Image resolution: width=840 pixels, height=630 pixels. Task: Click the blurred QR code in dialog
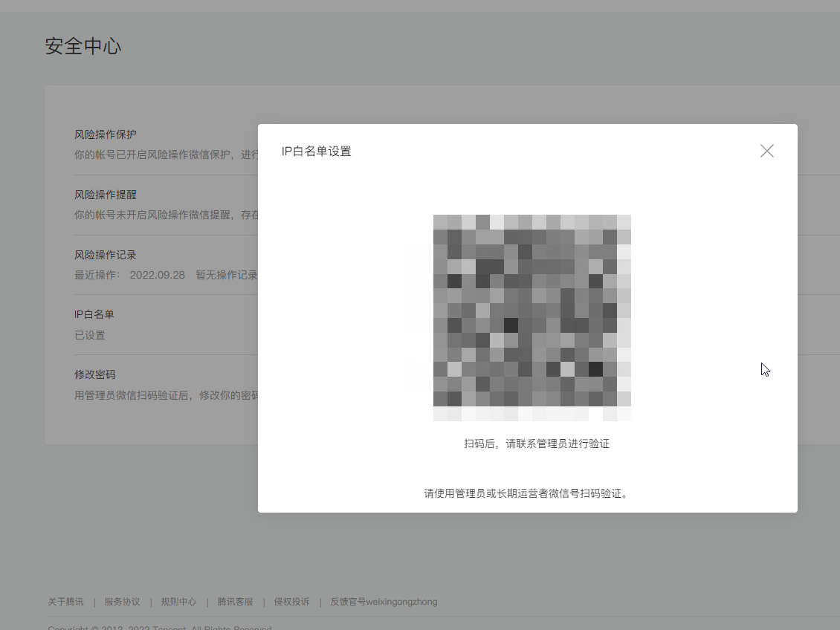pyautogui.click(x=532, y=317)
